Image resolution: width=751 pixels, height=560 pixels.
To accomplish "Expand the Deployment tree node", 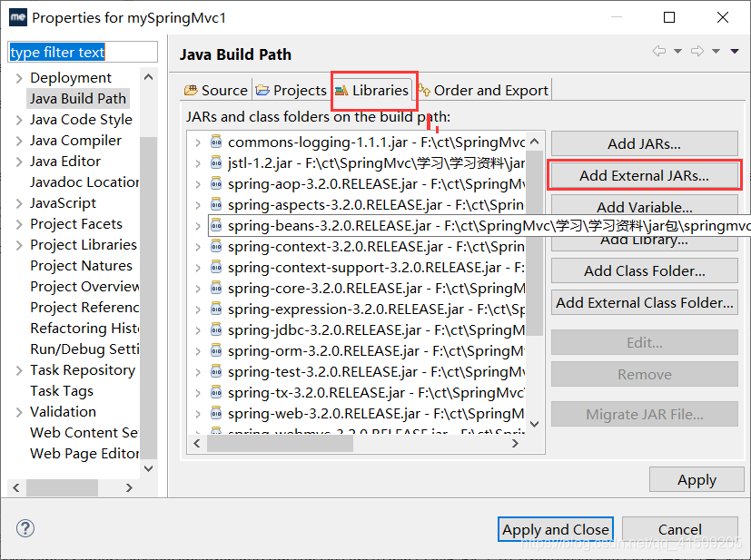I will click(19, 78).
